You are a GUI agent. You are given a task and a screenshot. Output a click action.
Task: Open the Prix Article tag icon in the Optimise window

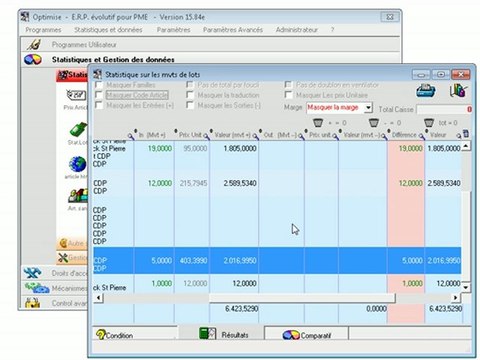pos(77,95)
